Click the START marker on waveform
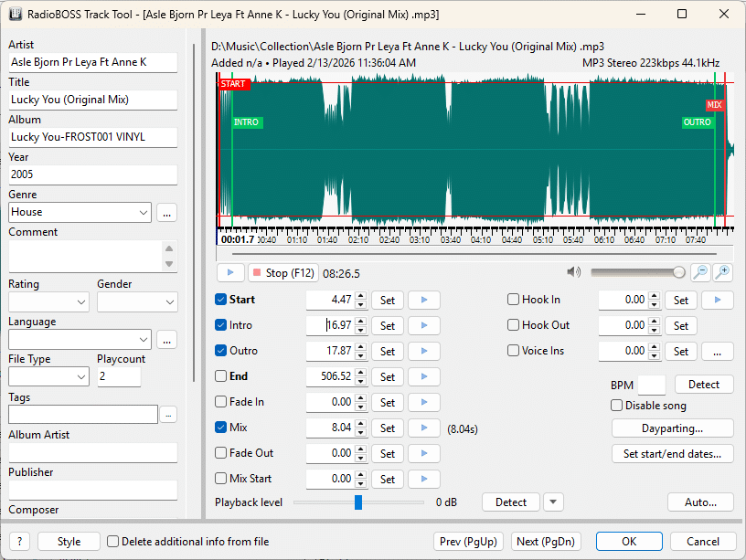This screenshot has height=560, width=746. tap(234, 84)
